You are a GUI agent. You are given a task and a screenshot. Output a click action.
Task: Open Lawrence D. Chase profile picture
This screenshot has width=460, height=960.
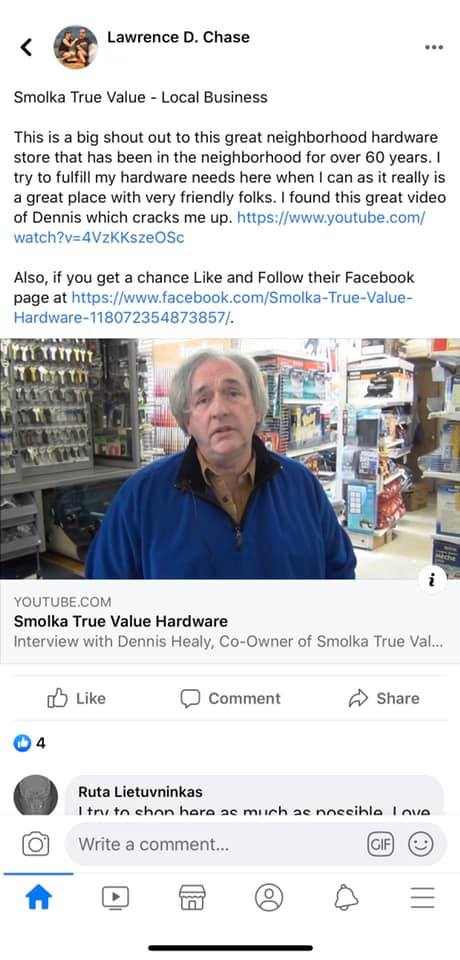(75, 47)
